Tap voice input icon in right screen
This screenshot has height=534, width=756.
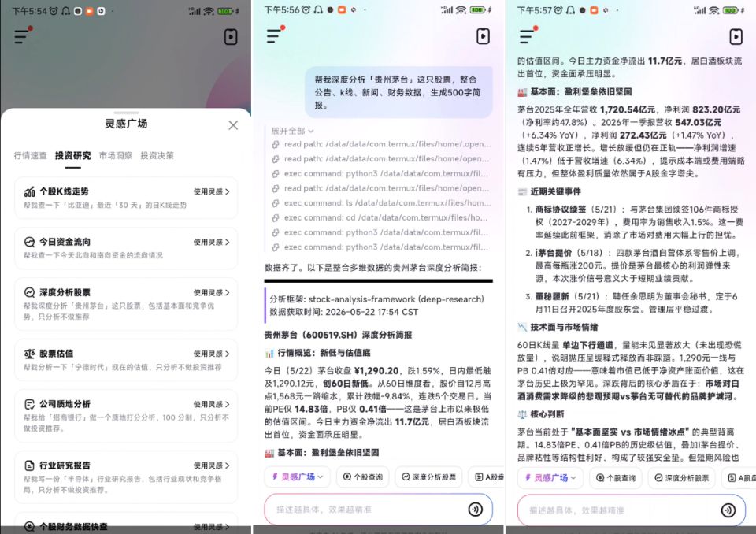click(x=728, y=510)
